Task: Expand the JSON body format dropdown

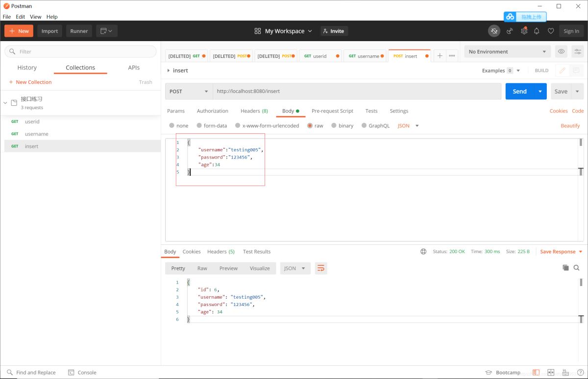Action: click(408, 126)
